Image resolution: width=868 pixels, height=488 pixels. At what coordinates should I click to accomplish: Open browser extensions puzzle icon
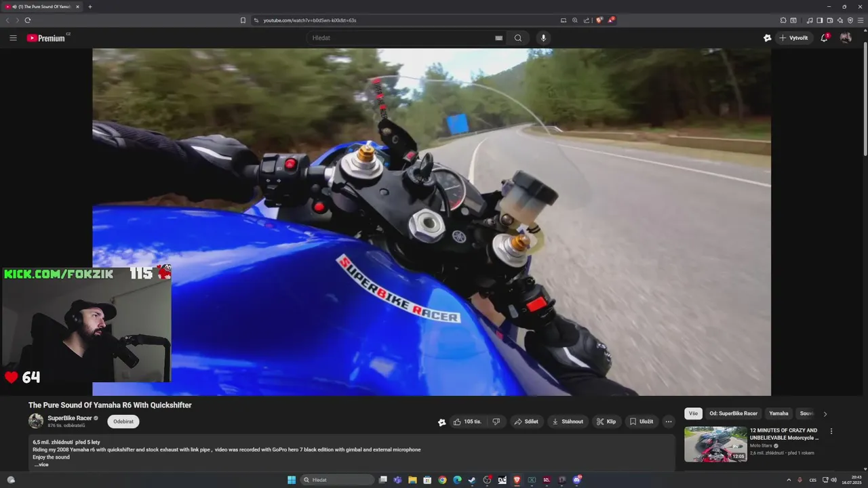tap(783, 20)
